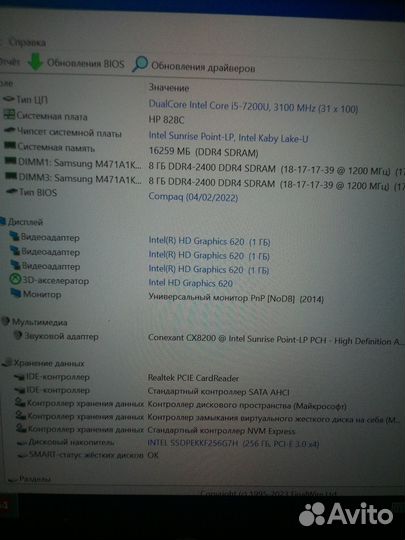Select Универсальный монитор PnP value
Image resolution: width=405 pixels, height=540 pixels.
(x=236, y=298)
